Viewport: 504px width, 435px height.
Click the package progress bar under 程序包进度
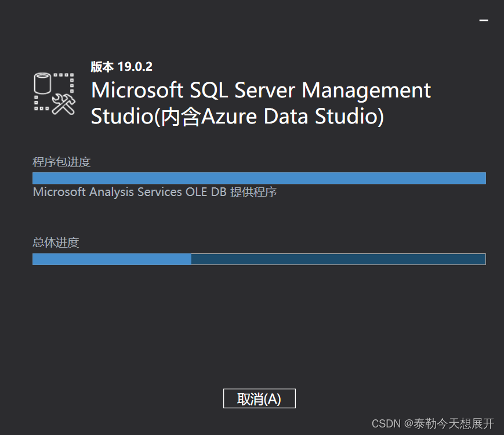click(x=259, y=178)
